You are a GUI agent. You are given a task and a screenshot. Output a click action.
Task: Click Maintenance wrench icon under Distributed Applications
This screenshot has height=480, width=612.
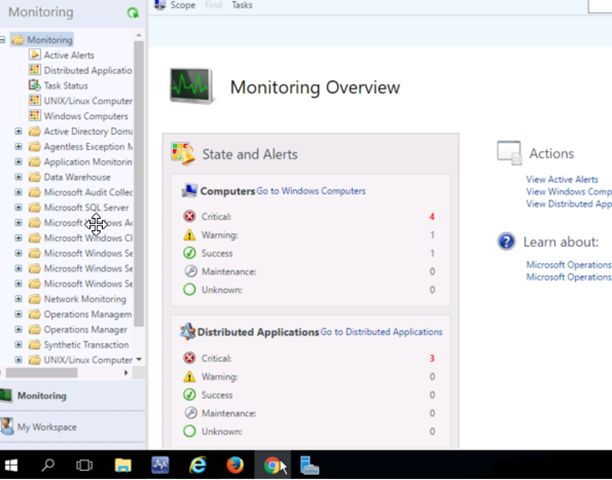coord(190,412)
